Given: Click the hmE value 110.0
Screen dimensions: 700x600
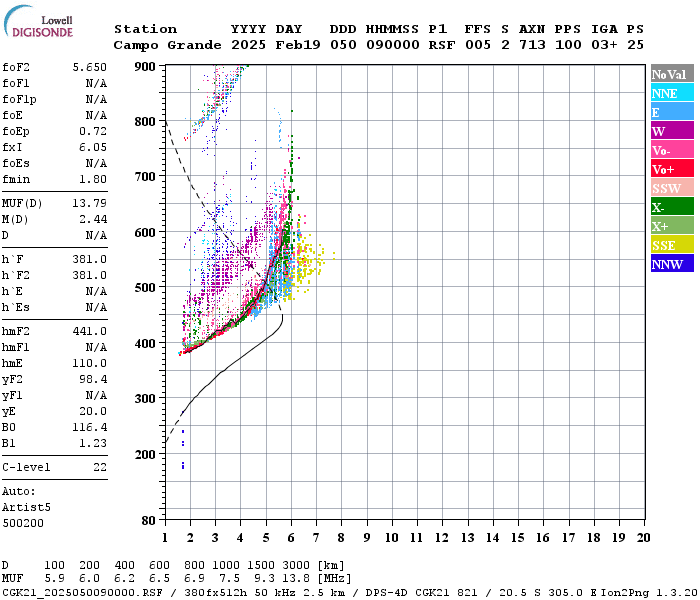Looking at the screenshot, I should click(x=90, y=363).
